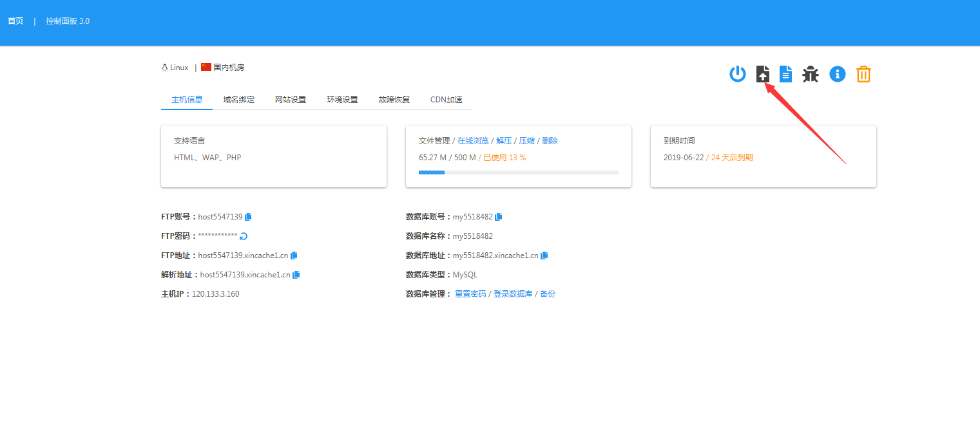Click the 到期时间 card heading
The width and height of the screenshot is (980, 437).
coord(679,140)
